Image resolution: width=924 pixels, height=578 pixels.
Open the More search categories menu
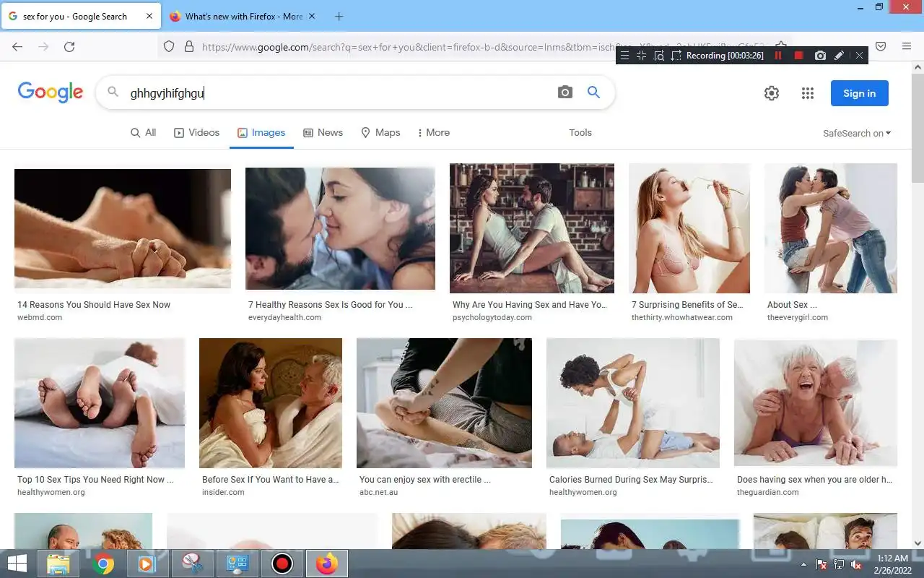click(x=433, y=132)
